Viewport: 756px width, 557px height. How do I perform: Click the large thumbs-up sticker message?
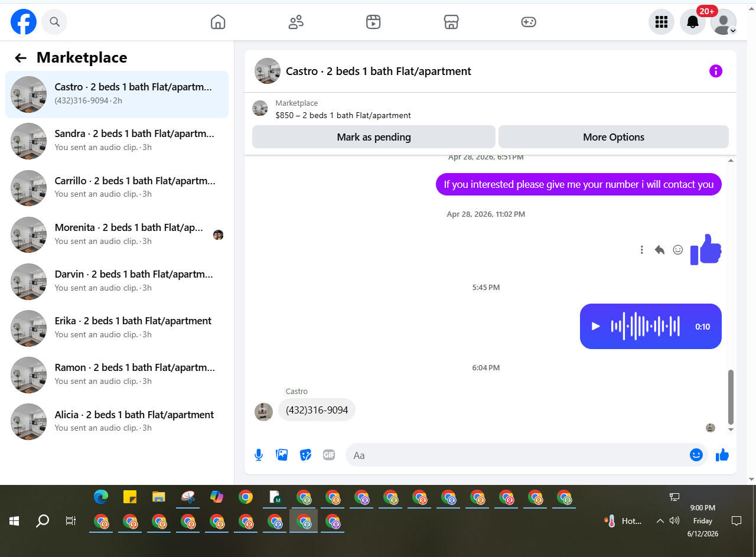coord(706,249)
